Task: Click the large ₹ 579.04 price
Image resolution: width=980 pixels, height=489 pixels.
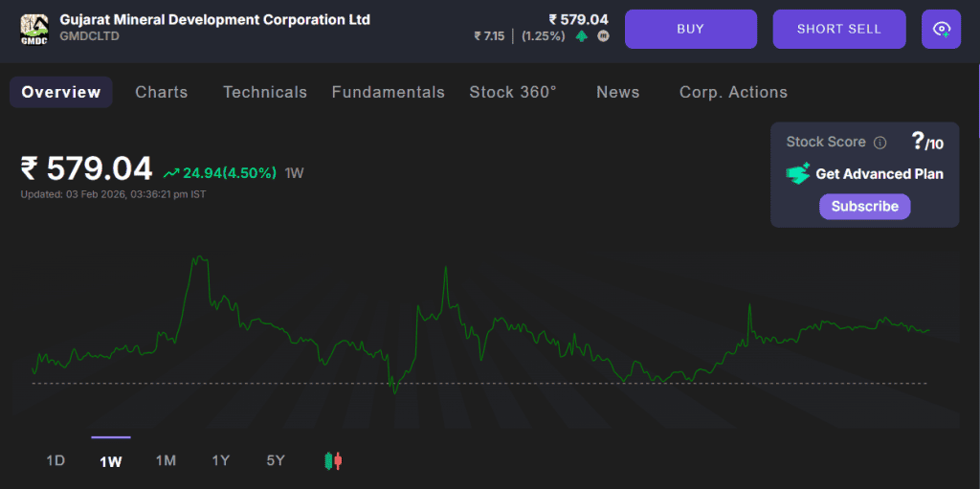Action: click(86, 168)
